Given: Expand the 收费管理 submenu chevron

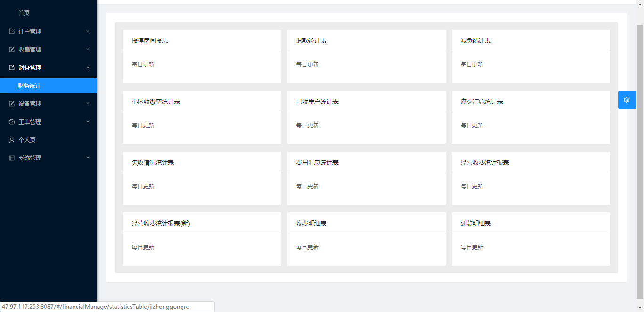Looking at the screenshot, I should pyautogui.click(x=88, y=49).
